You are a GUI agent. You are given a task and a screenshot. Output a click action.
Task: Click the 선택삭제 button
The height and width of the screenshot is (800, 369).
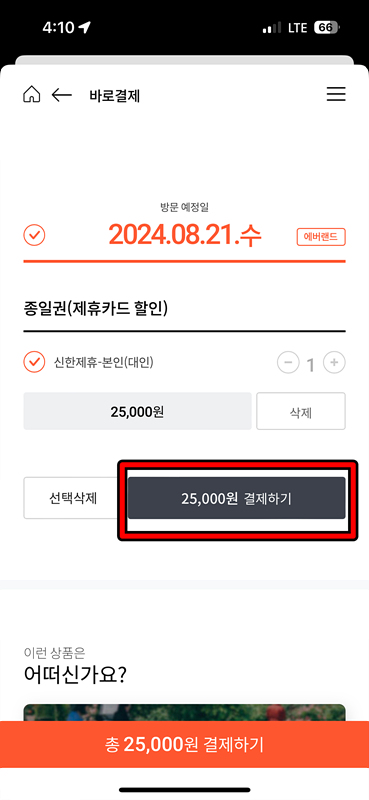point(73,498)
